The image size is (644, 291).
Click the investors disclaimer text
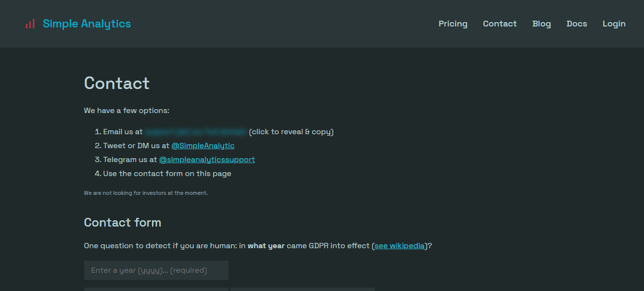pos(146,192)
